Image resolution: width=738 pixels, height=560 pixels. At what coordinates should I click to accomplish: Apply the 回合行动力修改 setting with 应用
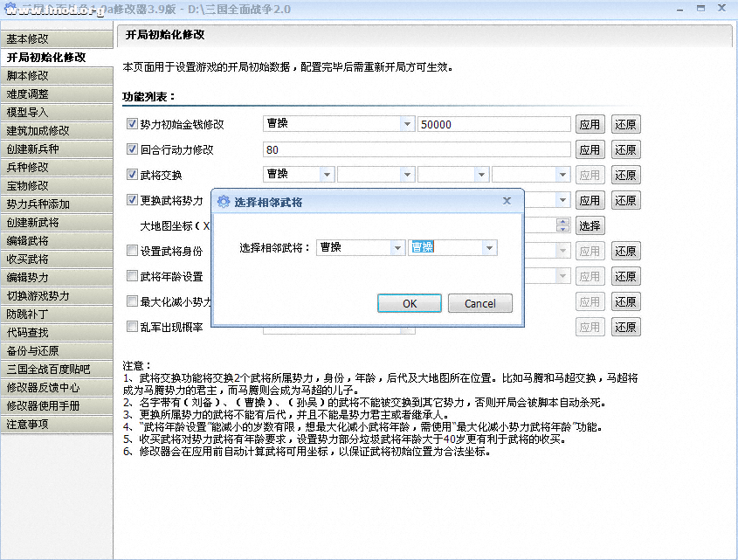click(590, 149)
